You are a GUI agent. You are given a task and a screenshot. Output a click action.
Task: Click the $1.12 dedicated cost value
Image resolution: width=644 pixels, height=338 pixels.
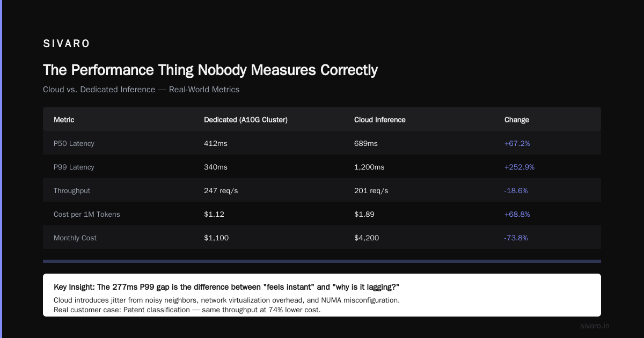[x=214, y=214]
